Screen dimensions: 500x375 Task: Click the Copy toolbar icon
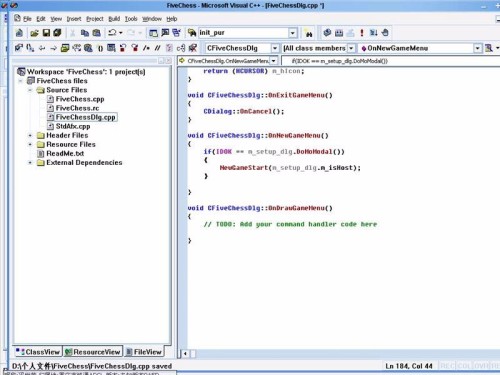click(x=85, y=33)
